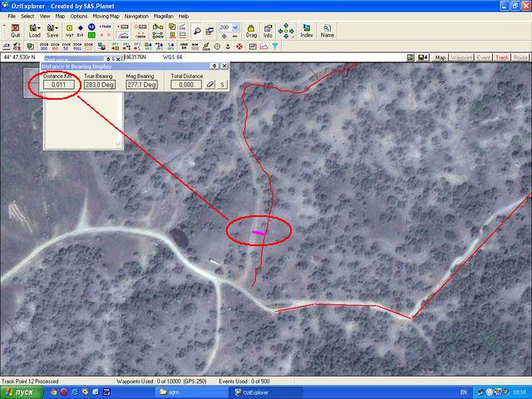Viewport: 532px width, 399px height.
Task: Click the four-arrow map pan icon
Action: pyautogui.click(x=286, y=31)
